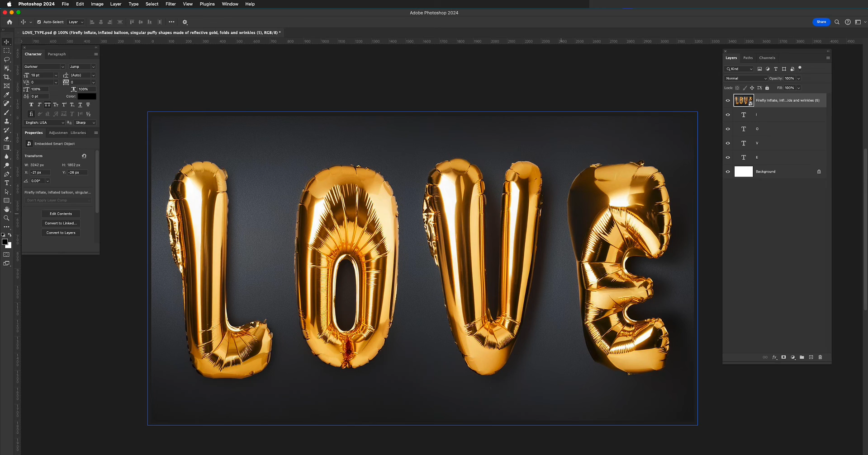
Task: Toggle visibility of the V text layer
Action: click(x=728, y=143)
